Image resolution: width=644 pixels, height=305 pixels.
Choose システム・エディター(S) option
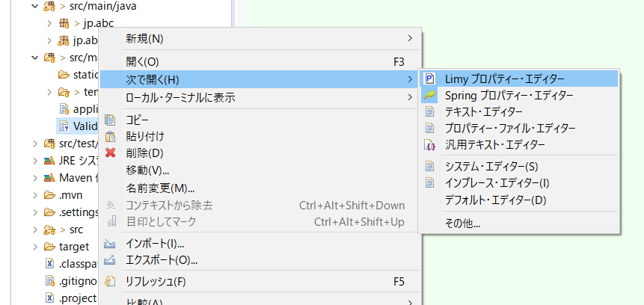pyautogui.click(x=491, y=166)
